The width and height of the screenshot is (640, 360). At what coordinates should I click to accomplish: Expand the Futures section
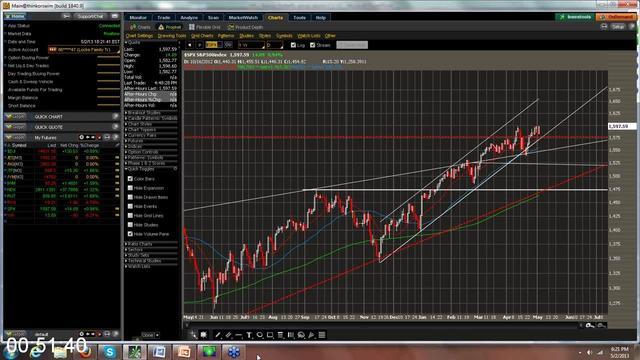151,141
